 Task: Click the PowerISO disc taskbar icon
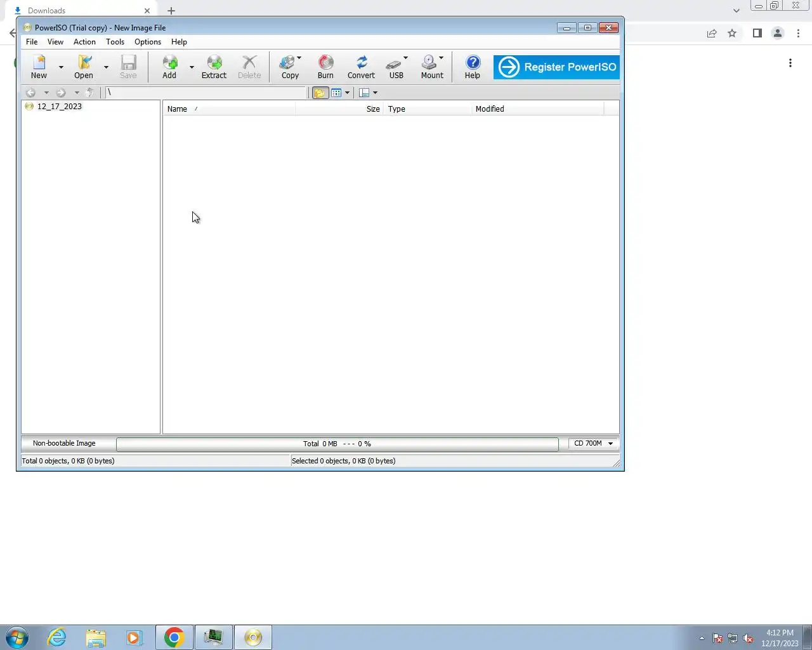(x=252, y=637)
